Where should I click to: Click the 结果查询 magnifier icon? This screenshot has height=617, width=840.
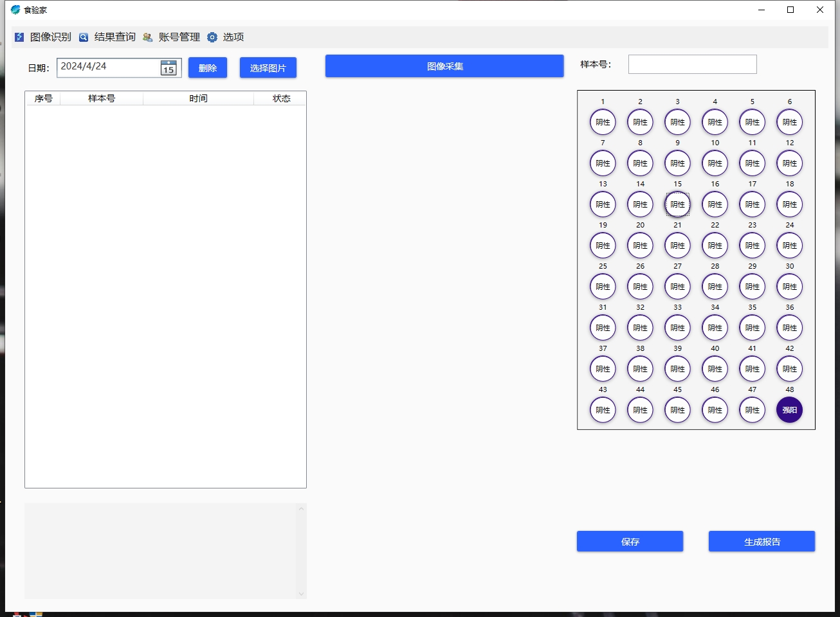click(x=84, y=37)
